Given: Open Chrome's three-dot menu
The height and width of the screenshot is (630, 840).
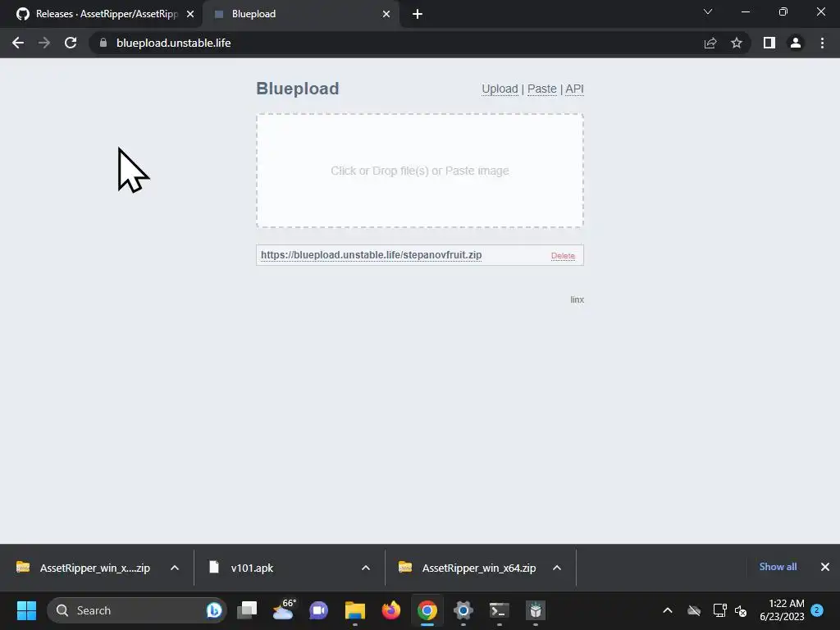Looking at the screenshot, I should (822, 43).
